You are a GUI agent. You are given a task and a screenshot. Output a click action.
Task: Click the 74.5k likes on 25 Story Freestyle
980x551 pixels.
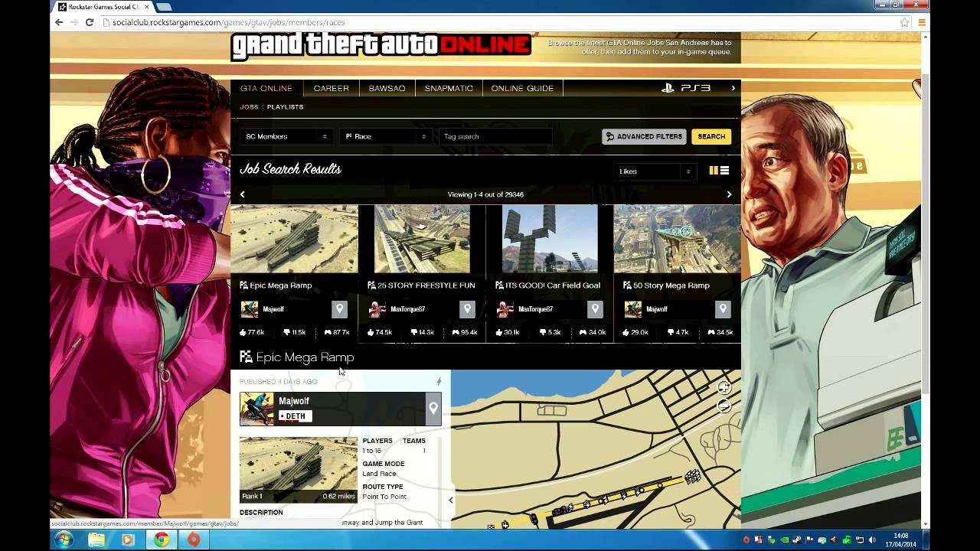380,332
